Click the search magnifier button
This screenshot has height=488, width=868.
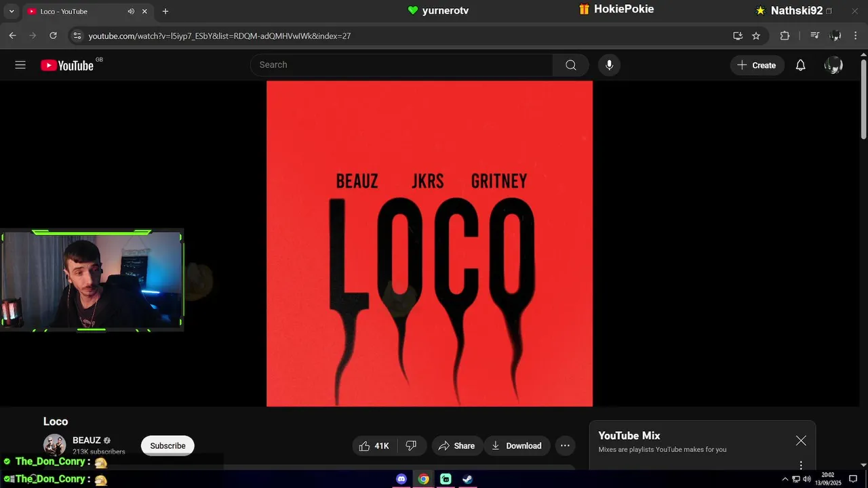click(571, 65)
